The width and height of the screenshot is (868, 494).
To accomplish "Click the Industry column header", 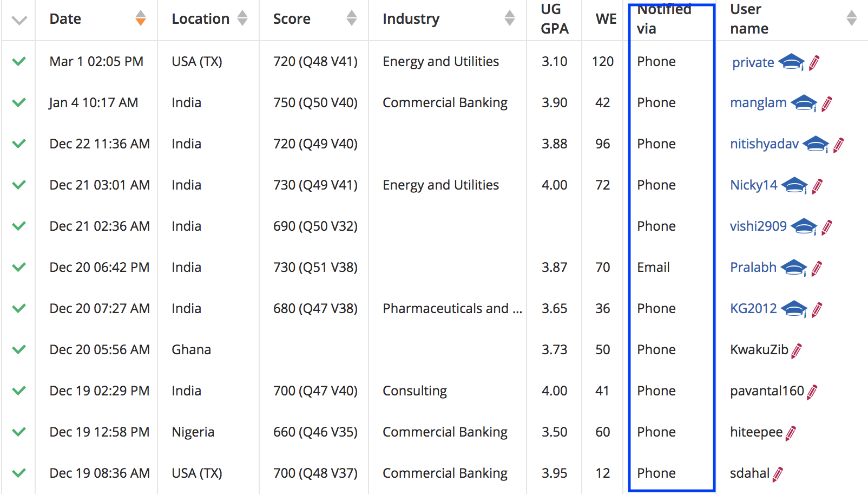I will [411, 18].
